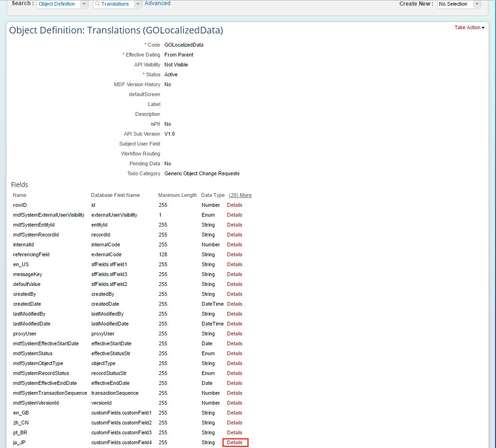
Task: Click the V1.0 API Sub Version value
Action: click(170, 134)
